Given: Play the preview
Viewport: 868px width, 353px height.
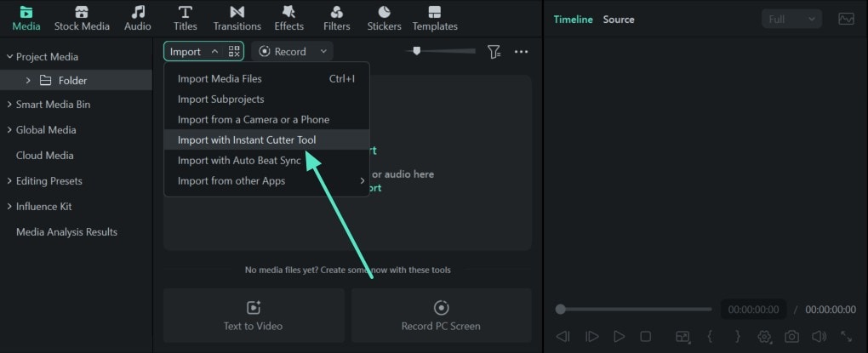Looking at the screenshot, I should pos(620,336).
